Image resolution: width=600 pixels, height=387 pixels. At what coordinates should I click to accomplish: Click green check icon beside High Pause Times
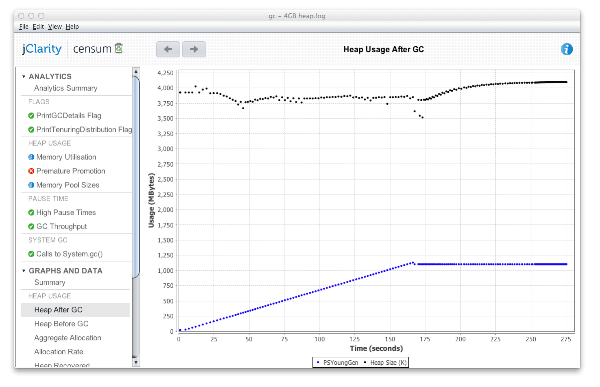coord(31,212)
